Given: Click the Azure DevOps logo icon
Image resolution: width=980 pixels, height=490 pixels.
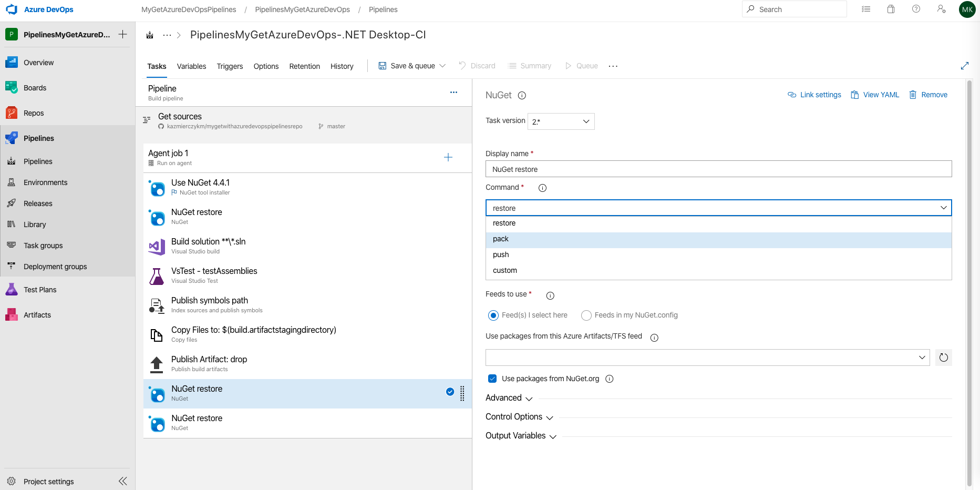Looking at the screenshot, I should point(12,9).
